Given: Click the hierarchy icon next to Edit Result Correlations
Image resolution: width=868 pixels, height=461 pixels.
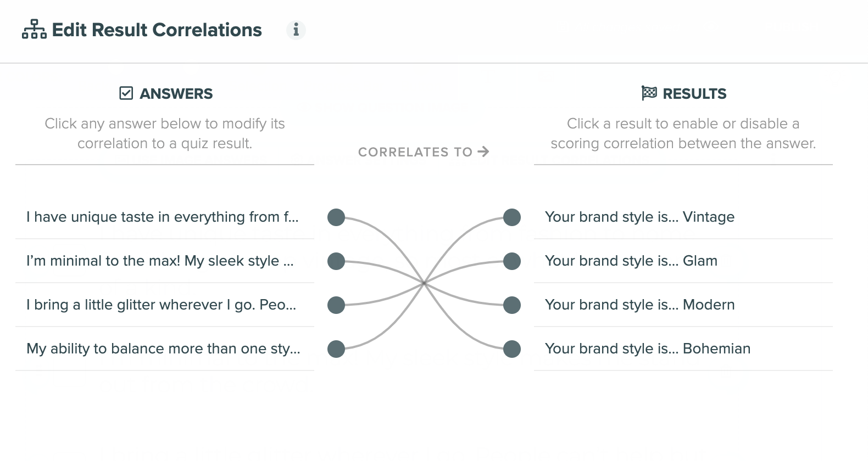Looking at the screenshot, I should coord(34,30).
